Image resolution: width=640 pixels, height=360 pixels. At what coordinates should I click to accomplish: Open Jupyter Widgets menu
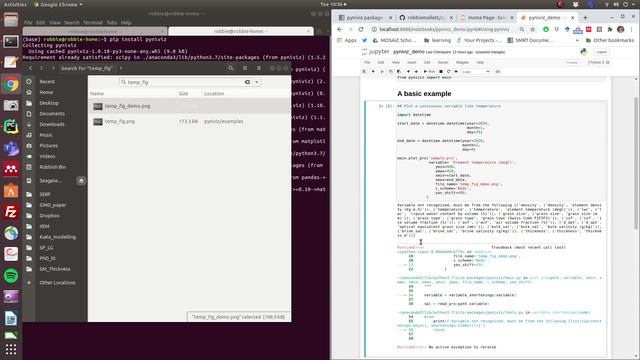[x=462, y=62]
